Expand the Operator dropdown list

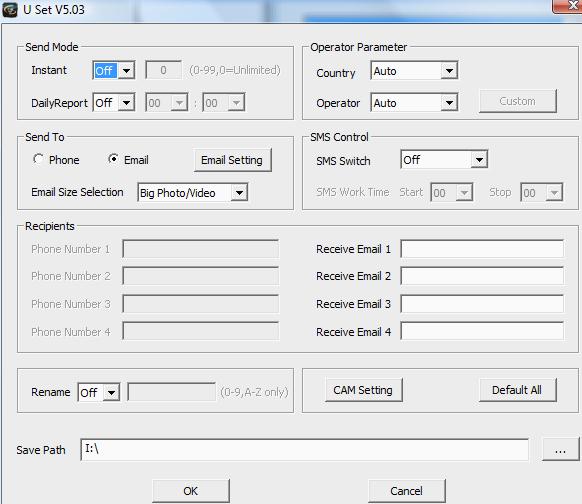tap(414, 103)
